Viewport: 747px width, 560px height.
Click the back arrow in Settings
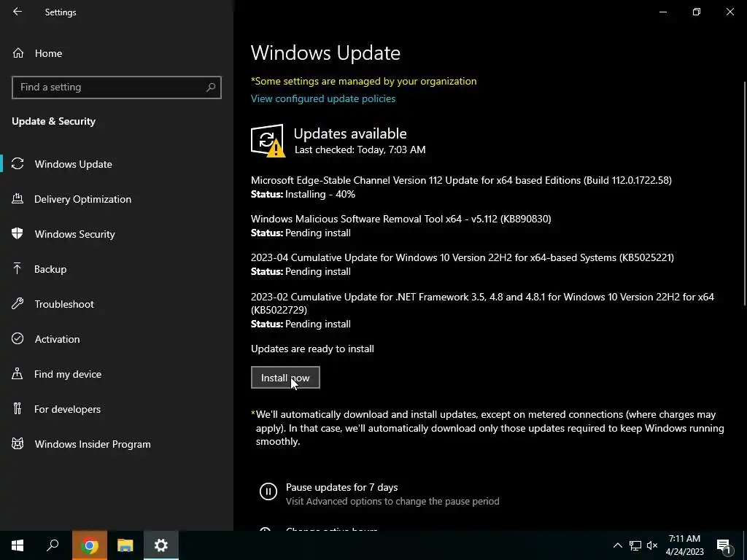tap(18, 12)
